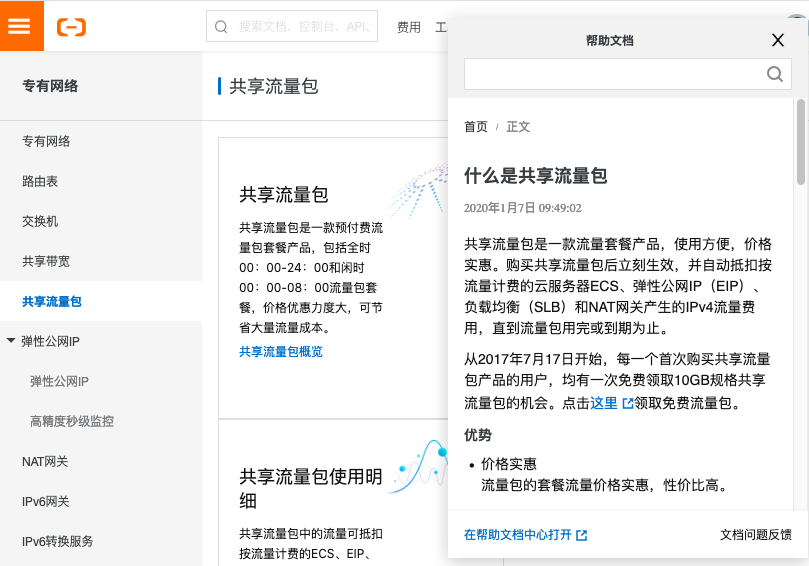Click into the help document search field
Image resolution: width=809 pixels, height=566 pixels.
pos(612,74)
